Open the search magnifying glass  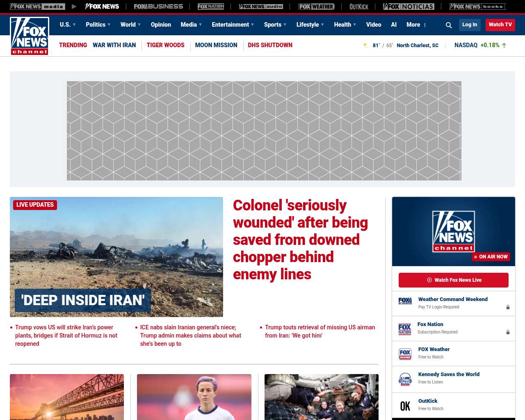(449, 25)
